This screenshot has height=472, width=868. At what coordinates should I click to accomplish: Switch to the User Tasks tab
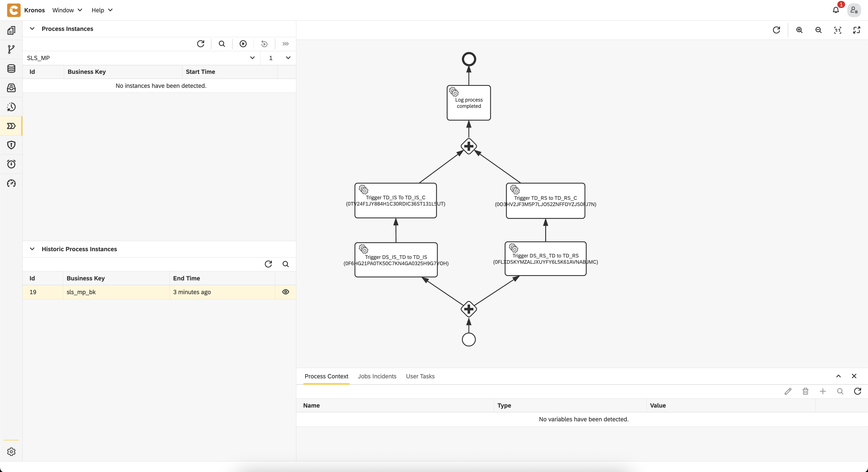(420, 376)
